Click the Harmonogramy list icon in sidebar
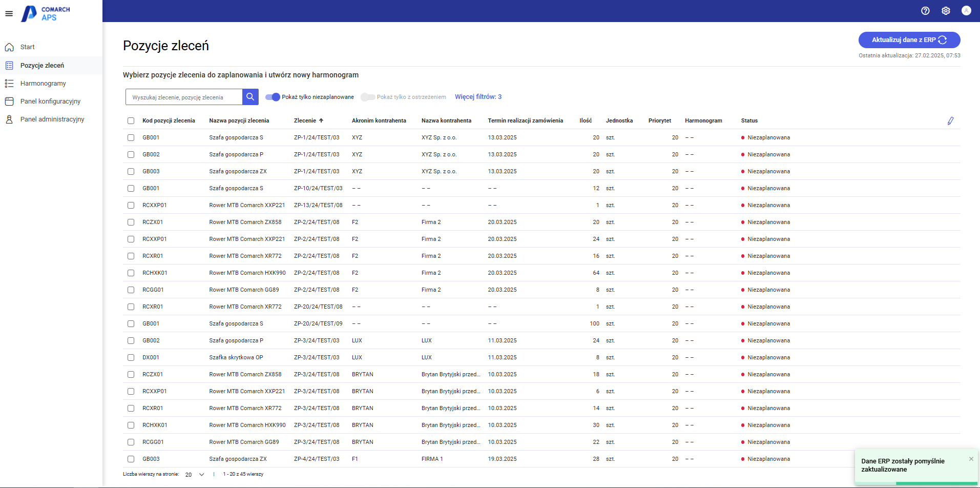980x488 pixels. 9,84
